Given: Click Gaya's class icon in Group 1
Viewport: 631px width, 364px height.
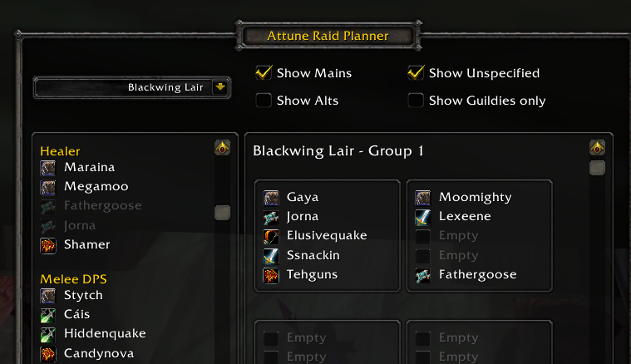Looking at the screenshot, I should 271,198.
